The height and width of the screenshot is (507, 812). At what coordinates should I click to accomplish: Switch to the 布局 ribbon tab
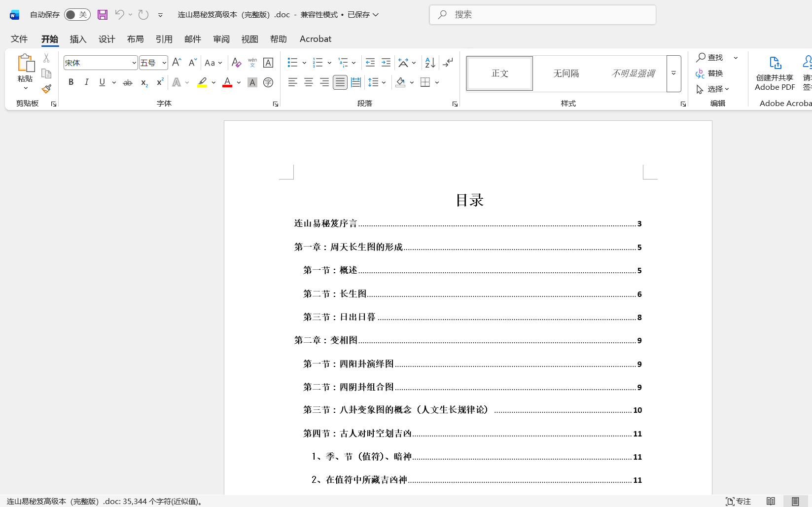(x=135, y=39)
